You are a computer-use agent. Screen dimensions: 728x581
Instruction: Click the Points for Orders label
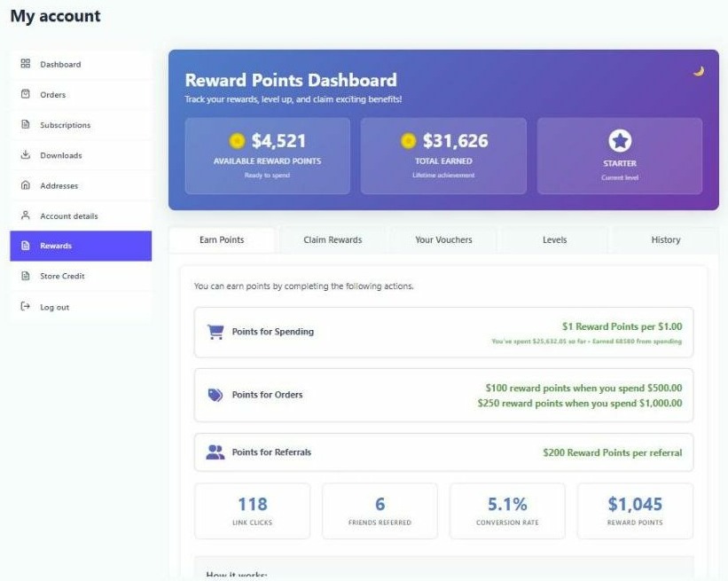pos(268,395)
